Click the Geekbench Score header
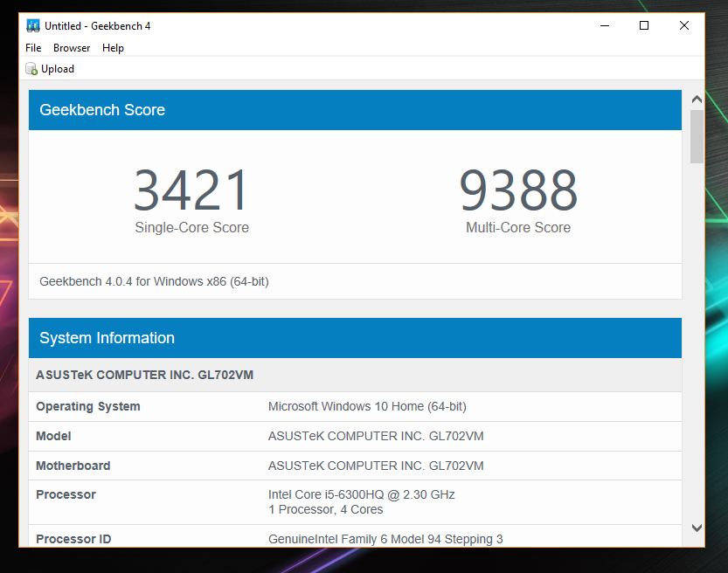This screenshot has height=573, width=728. (355, 110)
